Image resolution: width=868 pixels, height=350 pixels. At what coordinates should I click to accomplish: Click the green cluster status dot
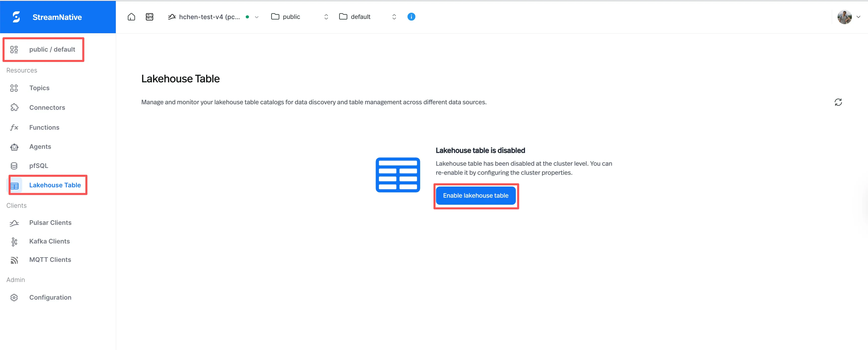click(x=247, y=17)
